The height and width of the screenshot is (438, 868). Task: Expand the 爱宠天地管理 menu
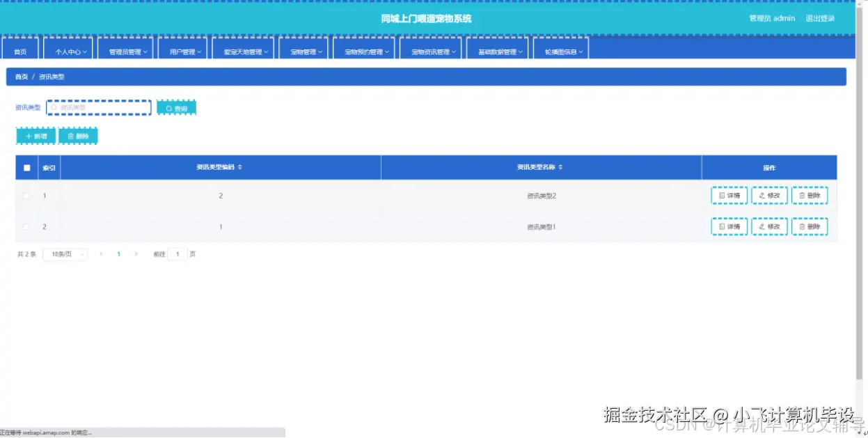tap(243, 49)
